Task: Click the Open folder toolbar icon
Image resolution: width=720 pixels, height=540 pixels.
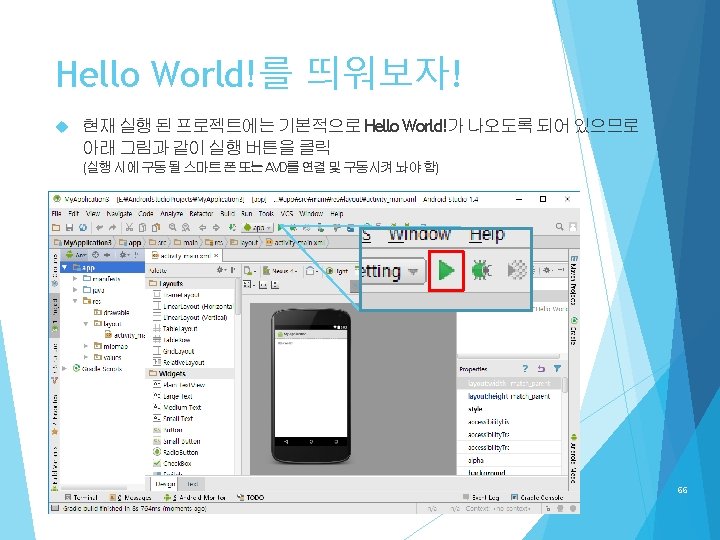Action: tap(56, 227)
